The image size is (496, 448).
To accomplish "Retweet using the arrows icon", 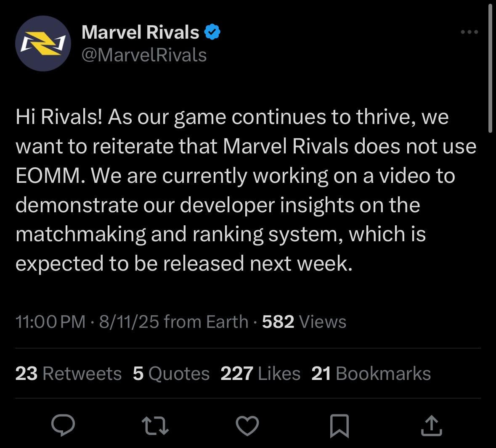I will click(155, 426).
